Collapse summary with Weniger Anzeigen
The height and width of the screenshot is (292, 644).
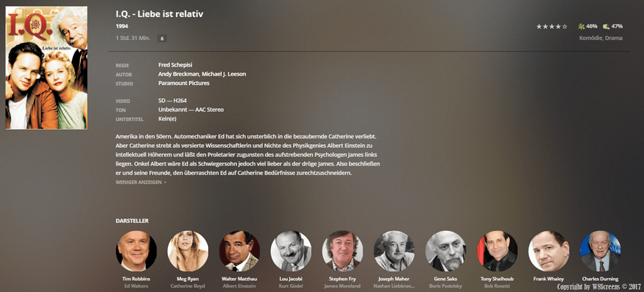(141, 182)
